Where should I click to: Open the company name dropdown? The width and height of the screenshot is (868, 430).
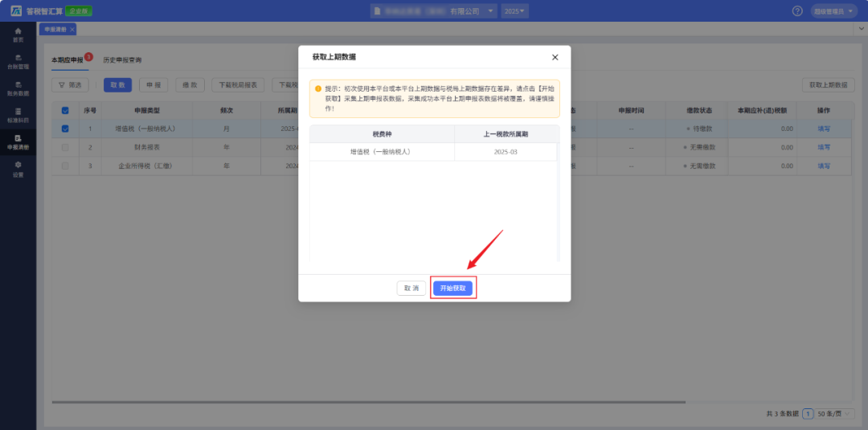click(433, 10)
